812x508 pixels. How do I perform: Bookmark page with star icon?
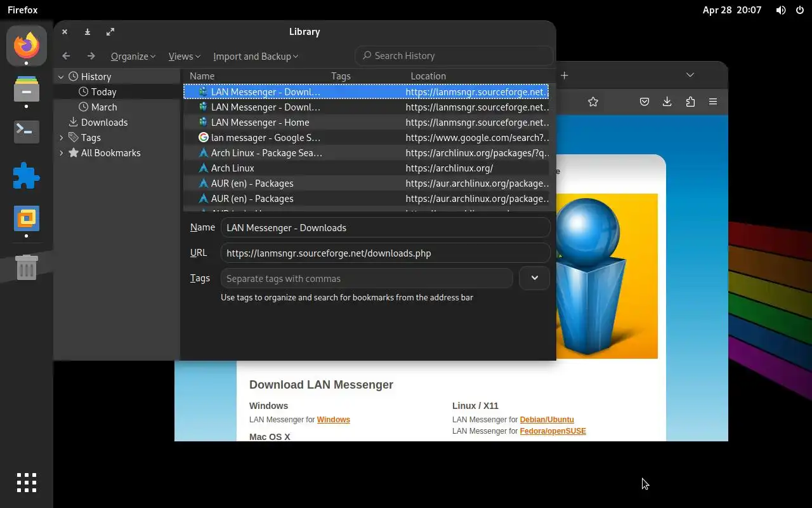point(593,102)
